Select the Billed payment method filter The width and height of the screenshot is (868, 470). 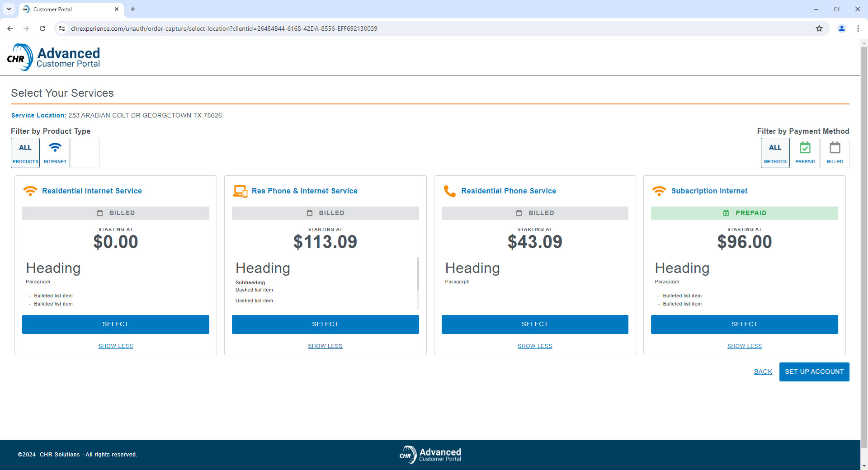click(x=835, y=153)
